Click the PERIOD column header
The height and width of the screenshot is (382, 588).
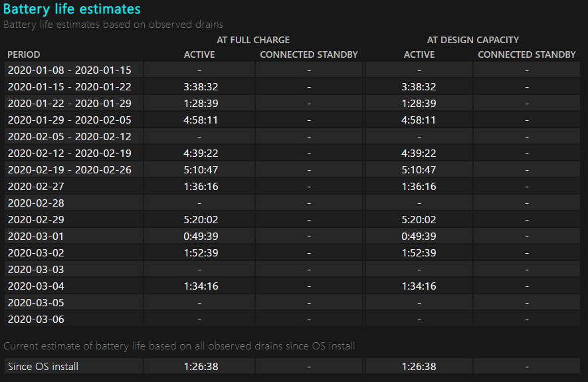coord(24,54)
